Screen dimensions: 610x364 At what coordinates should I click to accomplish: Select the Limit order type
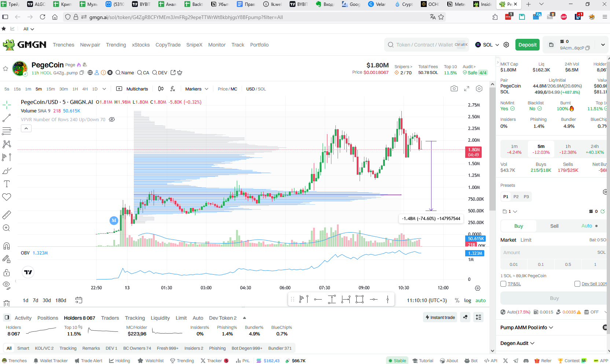click(x=526, y=240)
